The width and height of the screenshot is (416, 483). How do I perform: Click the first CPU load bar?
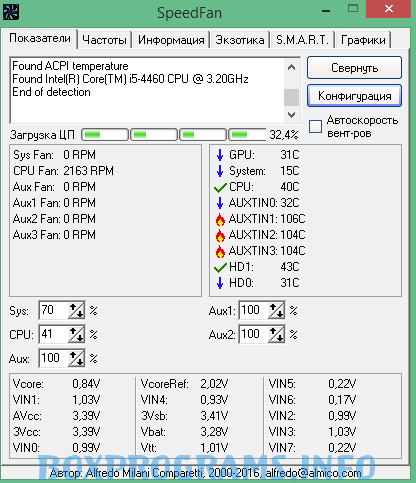pyautogui.click(x=105, y=135)
